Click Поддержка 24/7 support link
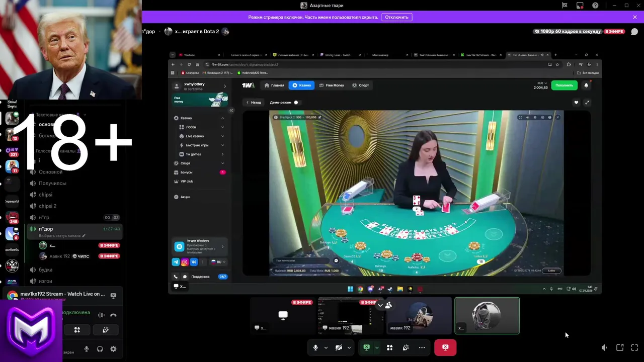 (209, 277)
